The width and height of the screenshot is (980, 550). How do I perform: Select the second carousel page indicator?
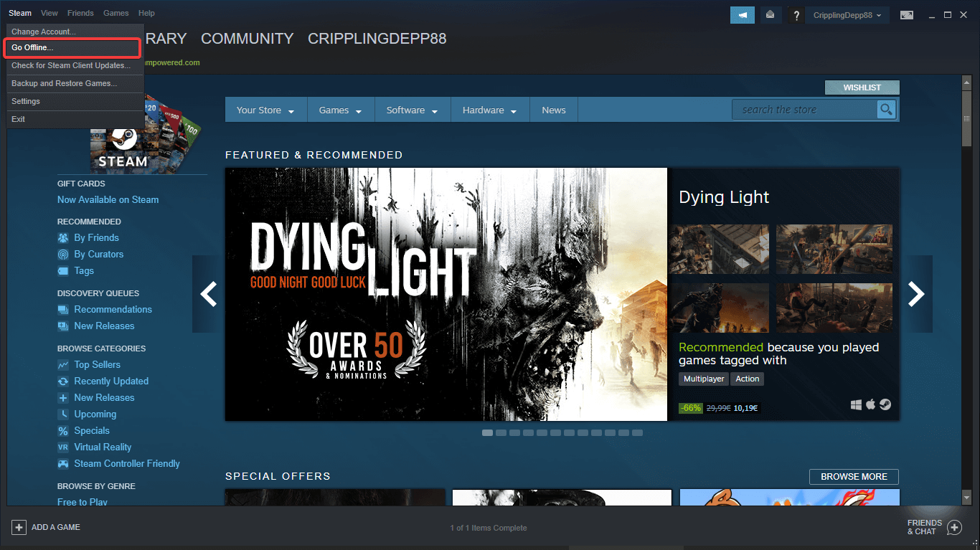[501, 433]
